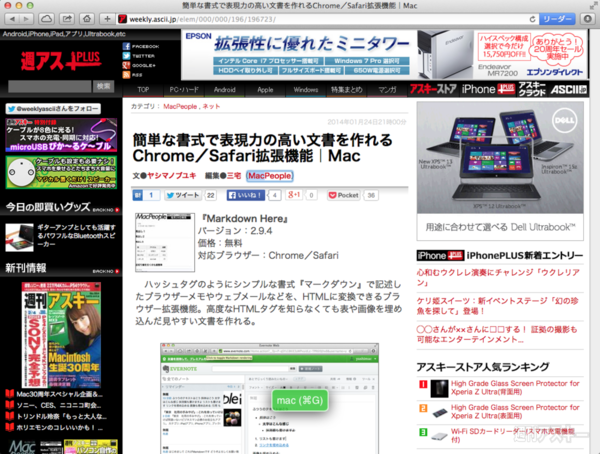Open the アスキークラウド nav logo
This screenshot has width=600, height=454.
pos(532,89)
